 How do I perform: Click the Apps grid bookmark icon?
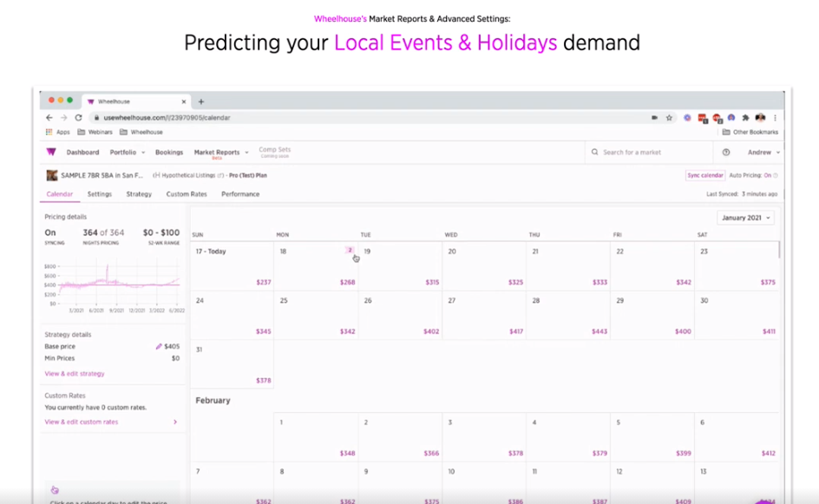(49, 132)
